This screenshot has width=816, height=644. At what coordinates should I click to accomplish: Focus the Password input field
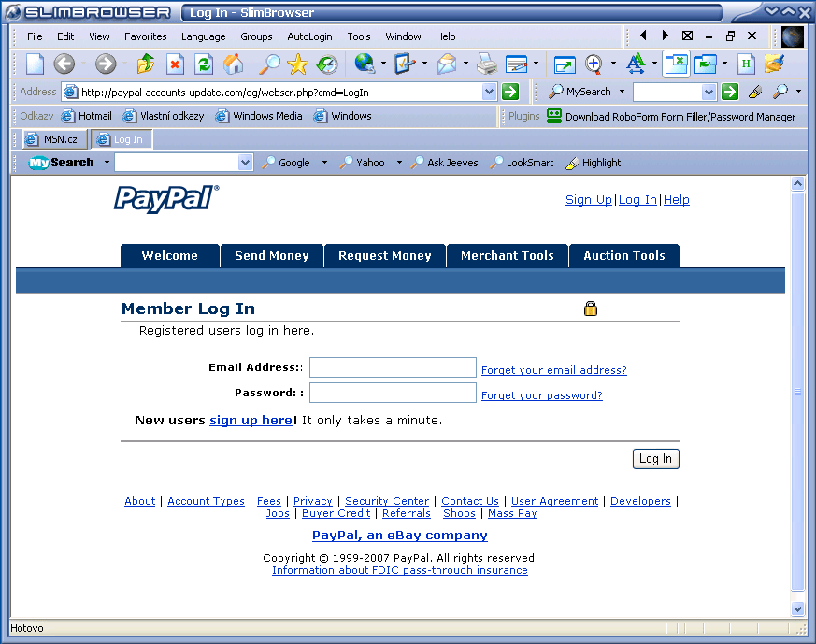[x=393, y=393]
